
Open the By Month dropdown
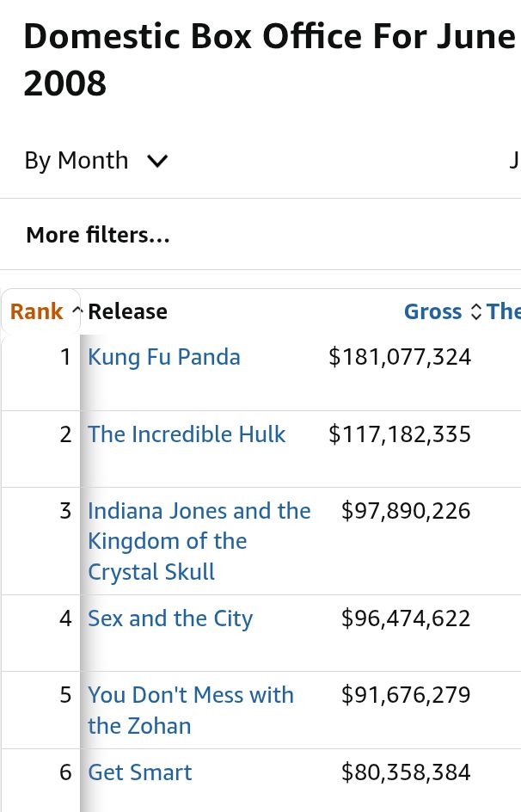coord(96,161)
